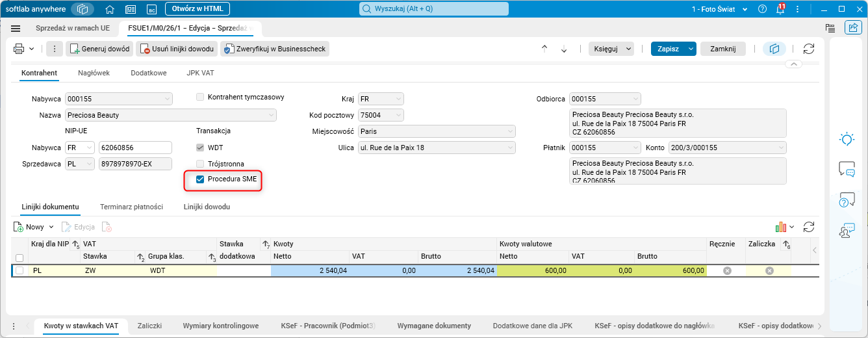Tick the Kontrahent tymczasowy checkbox
The image size is (868, 338).
point(200,97)
